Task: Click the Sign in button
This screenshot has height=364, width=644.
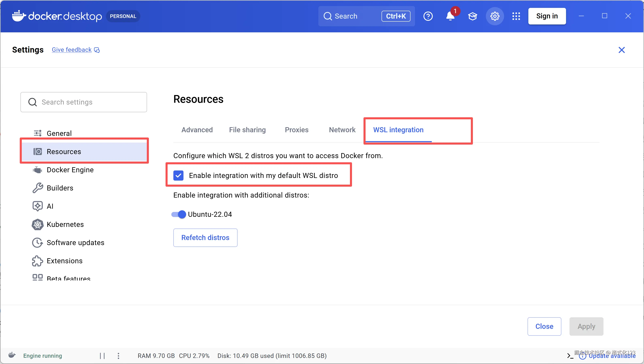Action: 547,16
